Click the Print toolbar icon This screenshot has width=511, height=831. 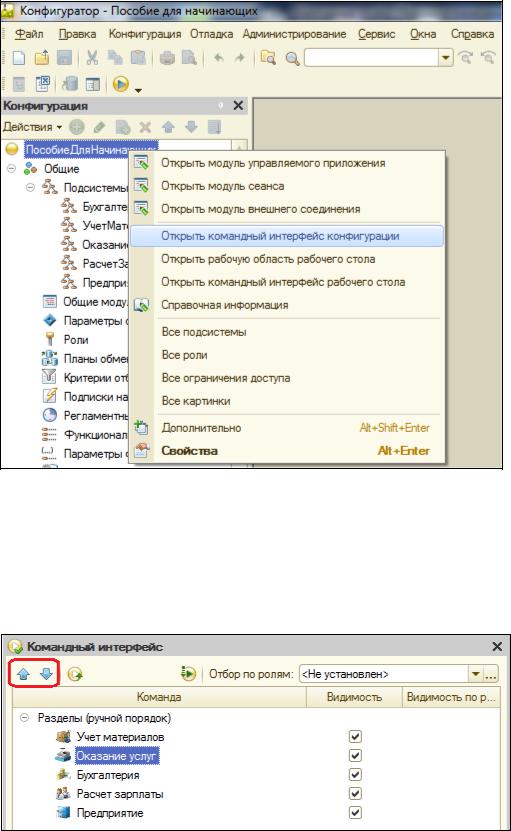pyautogui.click(x=168, y=57)
